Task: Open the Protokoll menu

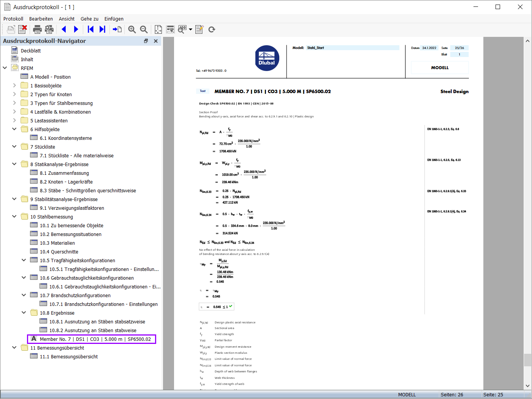Action: click(x=13, y=19)
